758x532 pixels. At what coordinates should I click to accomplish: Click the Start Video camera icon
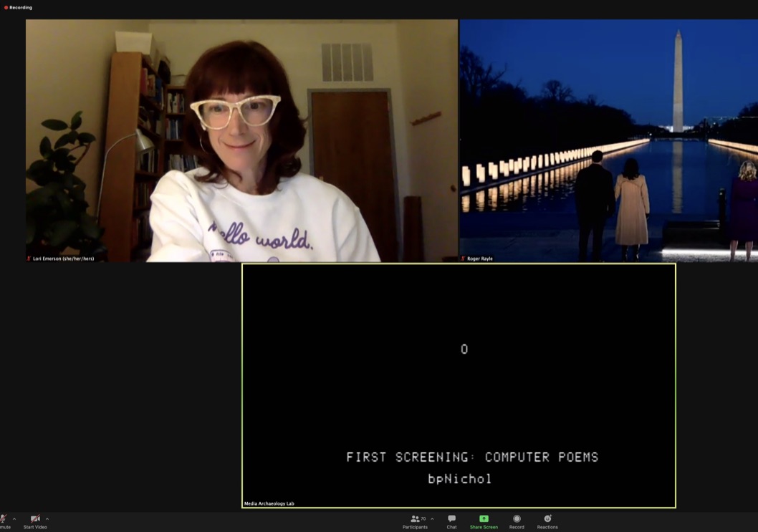(x=34, y=518)
